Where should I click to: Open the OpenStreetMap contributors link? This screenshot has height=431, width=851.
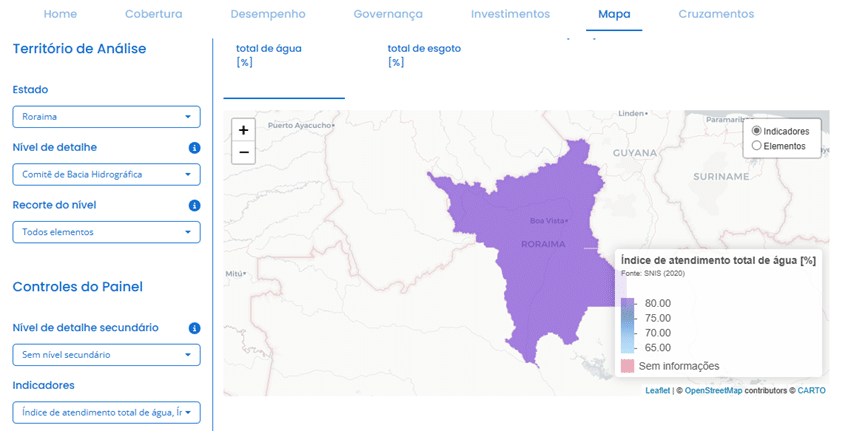click(713, 390)
